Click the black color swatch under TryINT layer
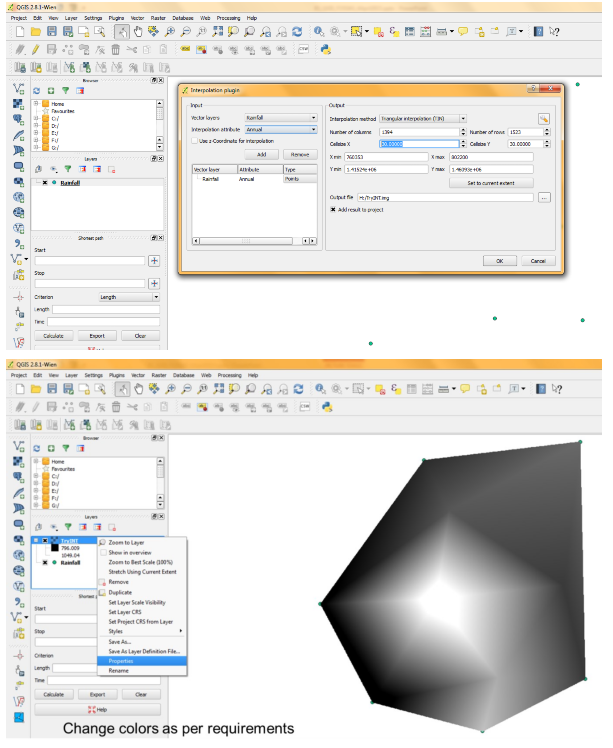 click(53, 550)
